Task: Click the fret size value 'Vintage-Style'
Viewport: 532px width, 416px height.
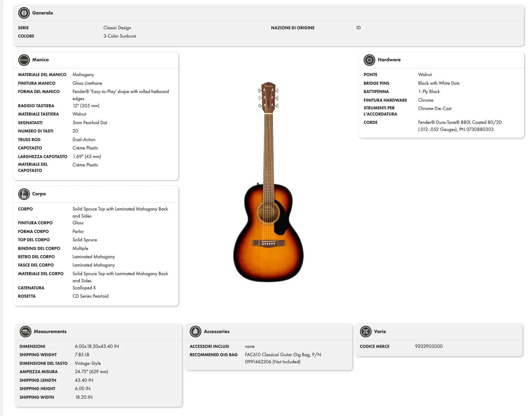Action: click(x=88, y=363)
